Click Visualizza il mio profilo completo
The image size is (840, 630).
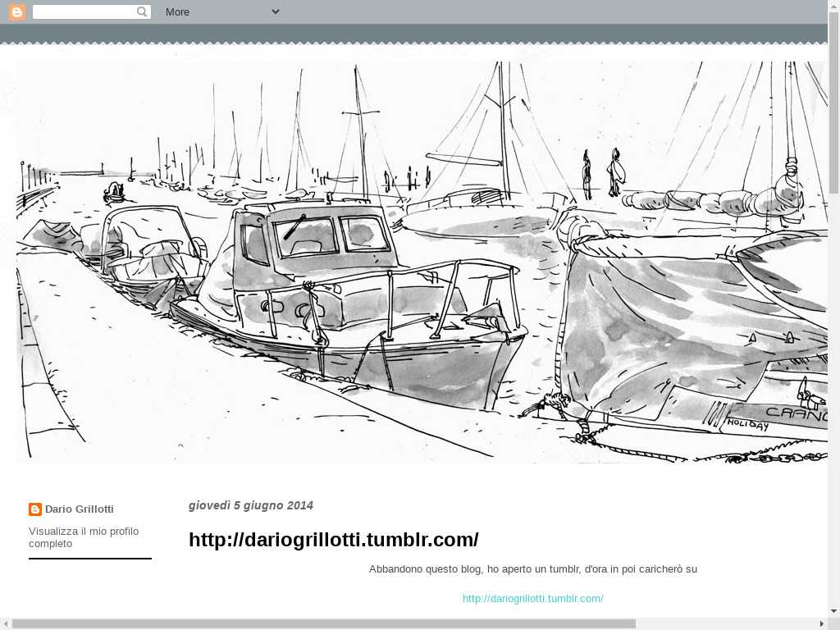[x=83, y=537]
